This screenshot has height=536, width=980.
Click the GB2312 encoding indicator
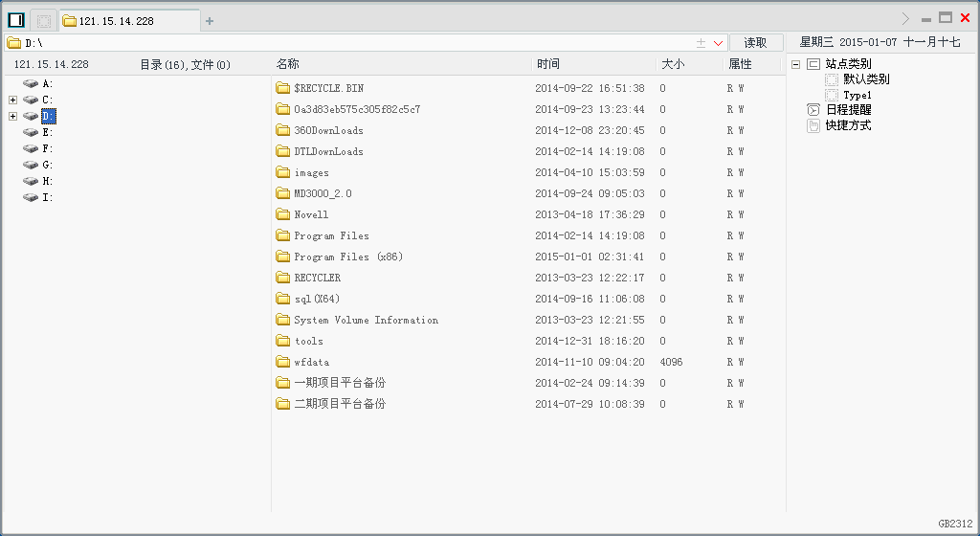coord(956,524)
